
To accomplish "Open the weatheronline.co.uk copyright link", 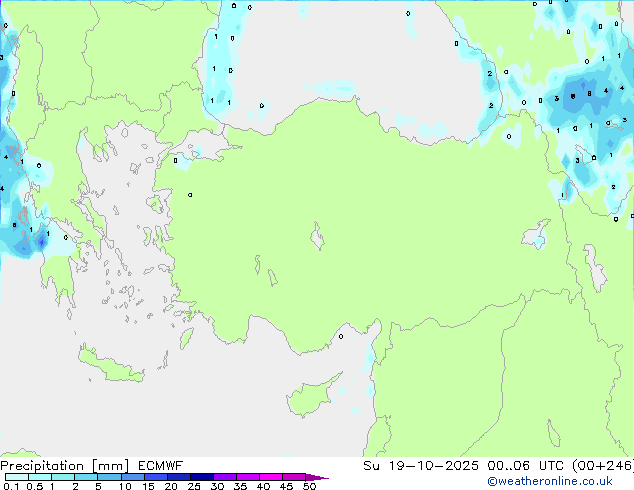I will [x=550, y=481].
